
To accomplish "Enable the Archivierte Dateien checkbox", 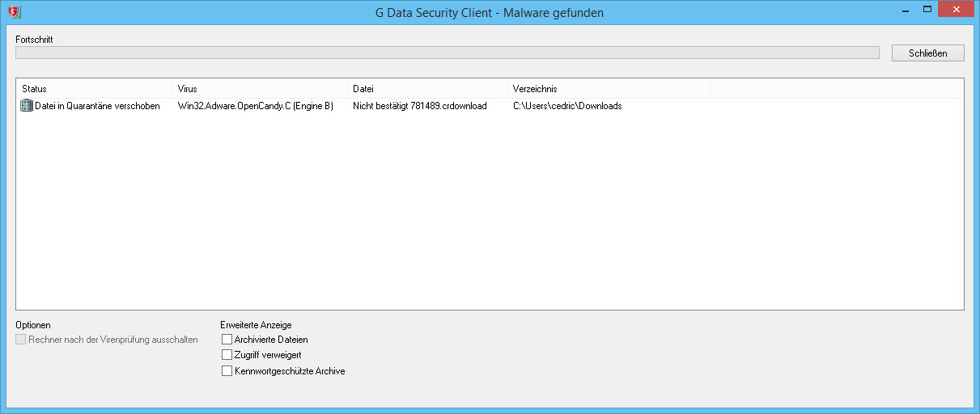I will [227, 340].
